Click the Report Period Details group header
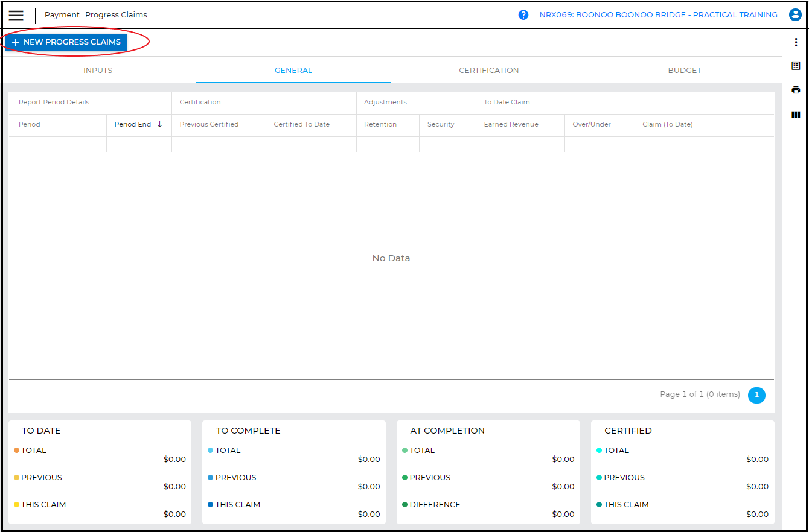The width and height of the screenshot is (809, 532). pyautogui.click(x=91, y=103)
